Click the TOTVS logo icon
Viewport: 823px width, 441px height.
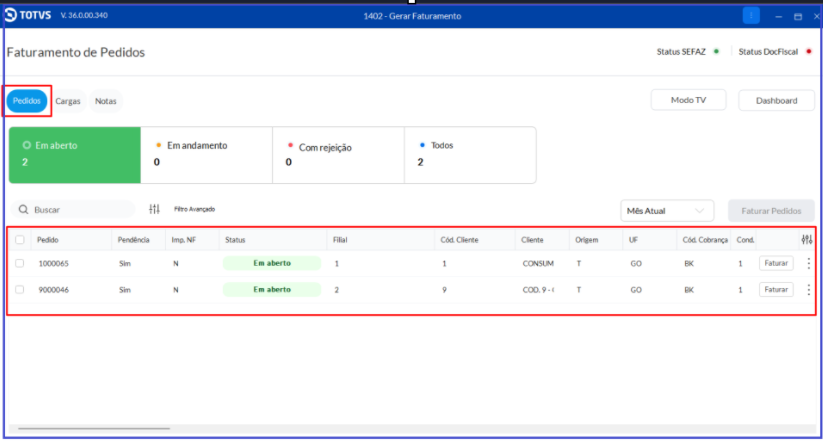click(10, 15)
